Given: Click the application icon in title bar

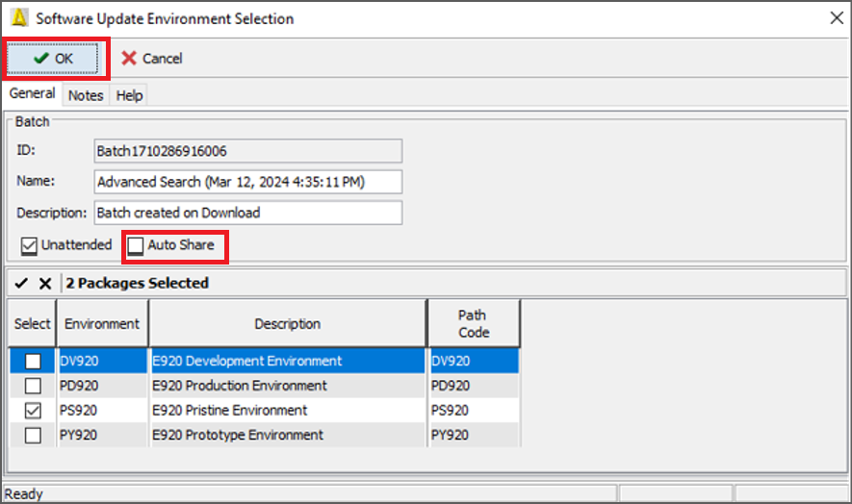Looking at the screenshot, I should tap(19, 18).
